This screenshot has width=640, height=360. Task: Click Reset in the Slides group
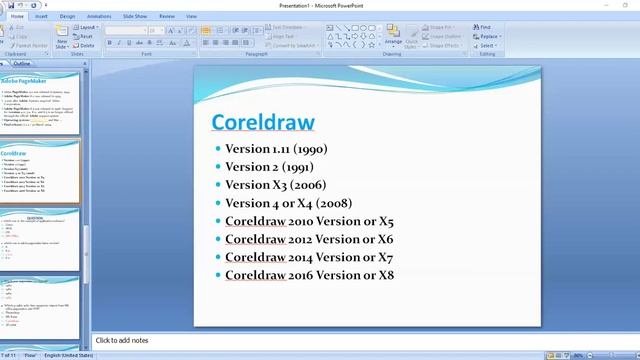pos(83,36)
